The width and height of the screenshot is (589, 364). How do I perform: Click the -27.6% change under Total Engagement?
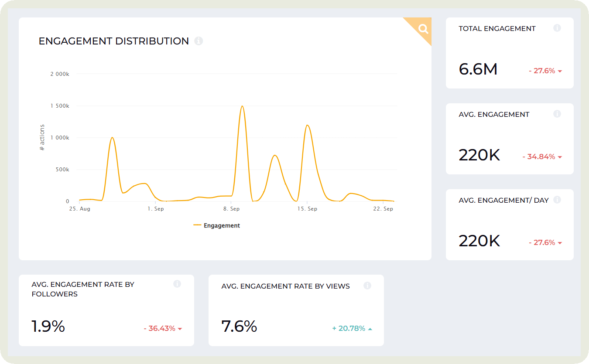coord(545,71)
